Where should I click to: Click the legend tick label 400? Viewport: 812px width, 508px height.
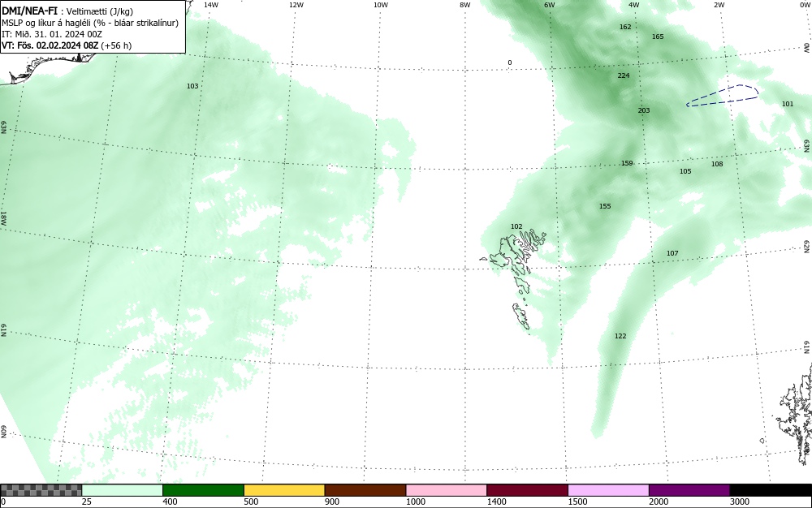(x=170, y=502)
